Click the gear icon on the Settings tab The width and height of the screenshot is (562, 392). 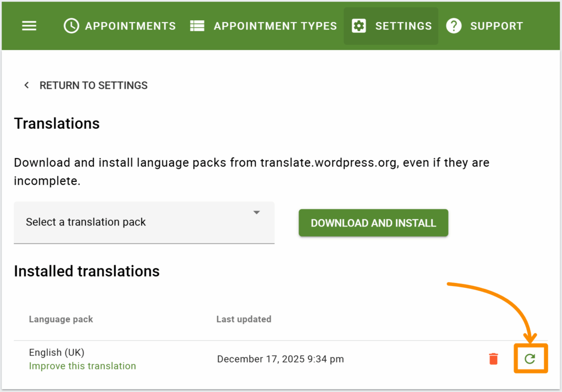[359, 25]
